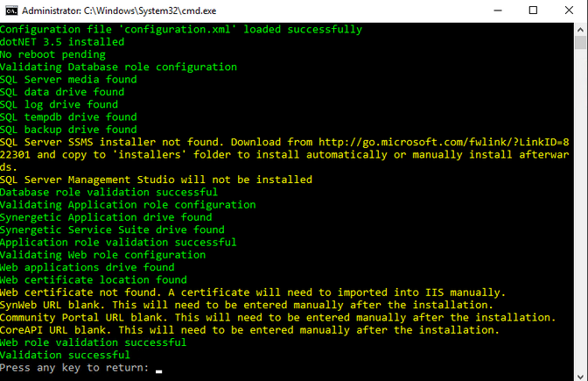This screenshot has height=381, width=588.
Task: Click the empty scrollbar track below the thumb
Action: (580, 210)
